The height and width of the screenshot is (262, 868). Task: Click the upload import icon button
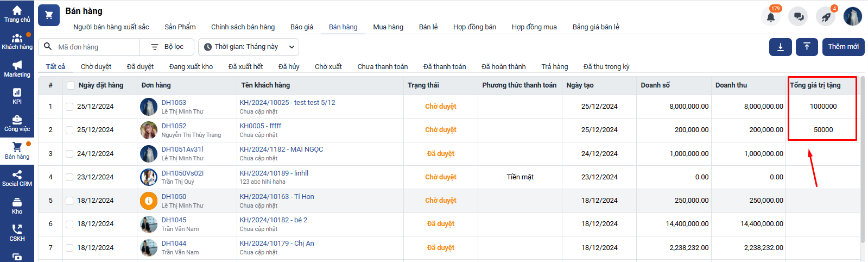tap(807, 47)
